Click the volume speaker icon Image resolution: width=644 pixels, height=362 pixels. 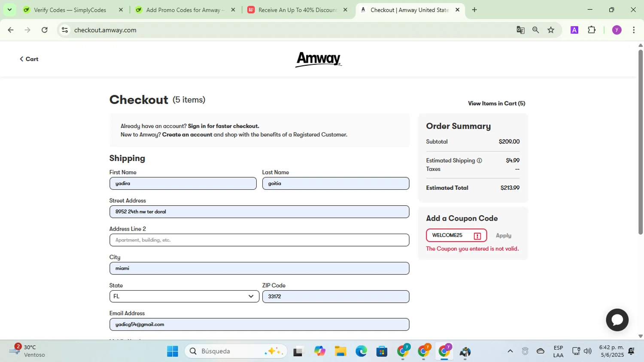588,351
